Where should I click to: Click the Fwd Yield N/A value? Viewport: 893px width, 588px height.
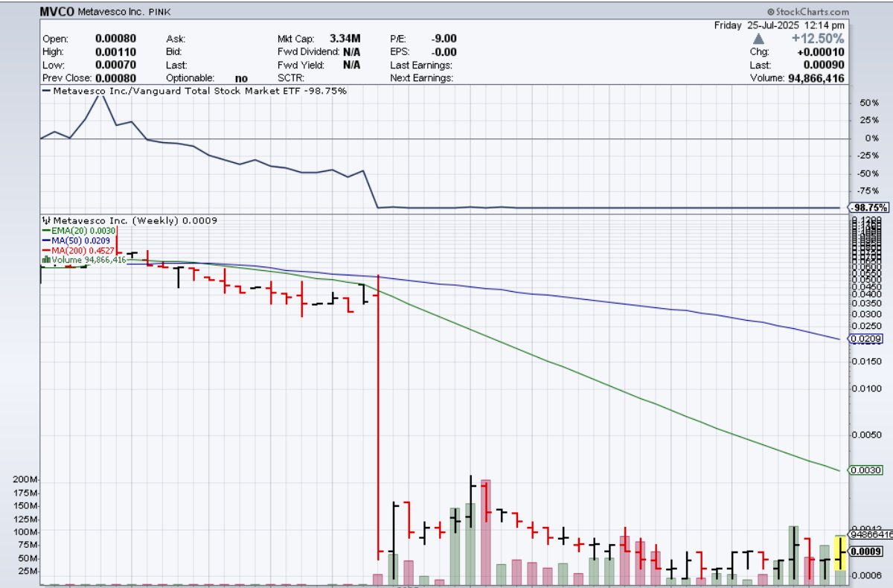(352, 65)
